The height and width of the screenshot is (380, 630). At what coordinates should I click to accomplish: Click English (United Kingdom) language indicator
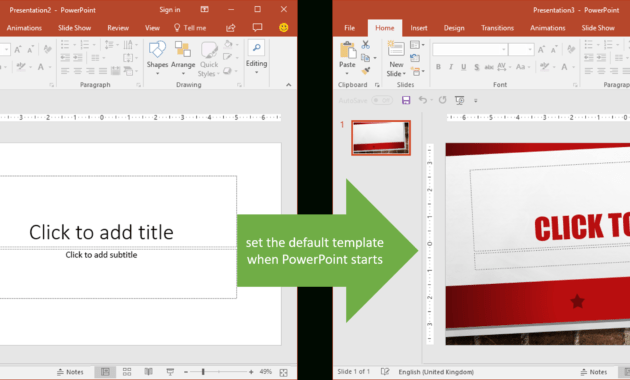(x=436, y=372)
